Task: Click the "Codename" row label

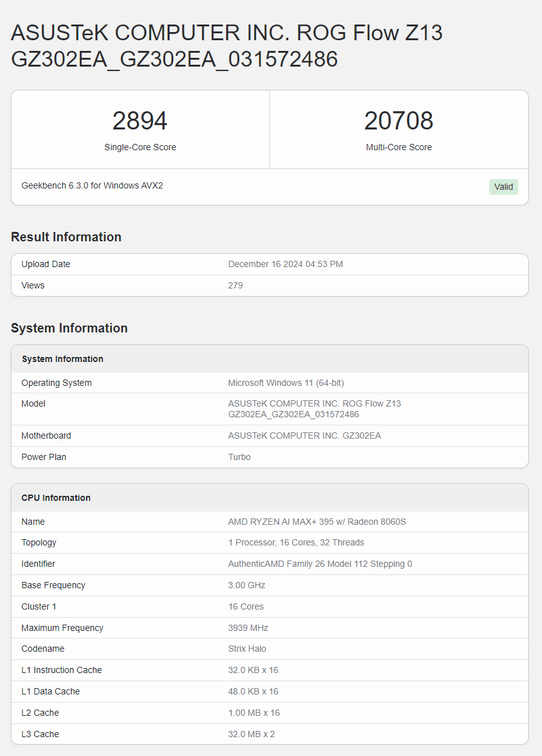Action: coord(43,649)
